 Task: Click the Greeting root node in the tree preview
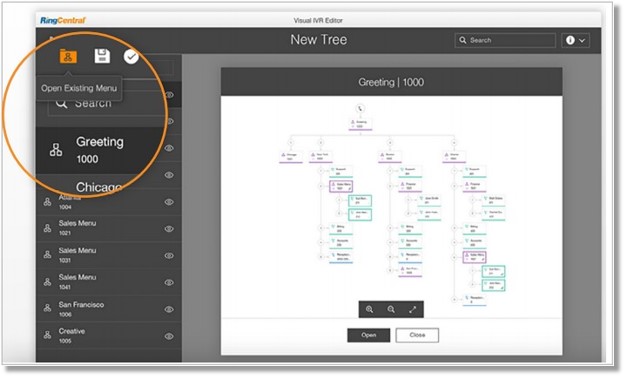[360, 124]
